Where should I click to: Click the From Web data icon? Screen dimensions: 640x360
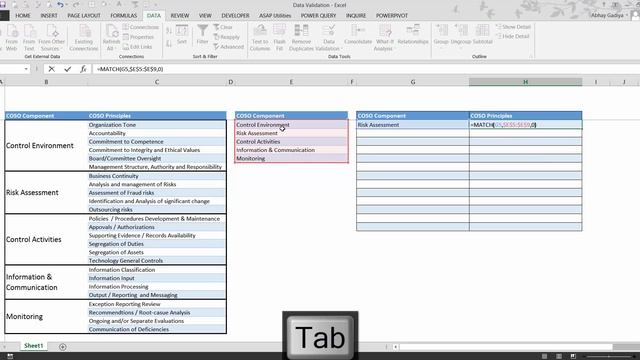pyautogui.click(x=12, y=37)
